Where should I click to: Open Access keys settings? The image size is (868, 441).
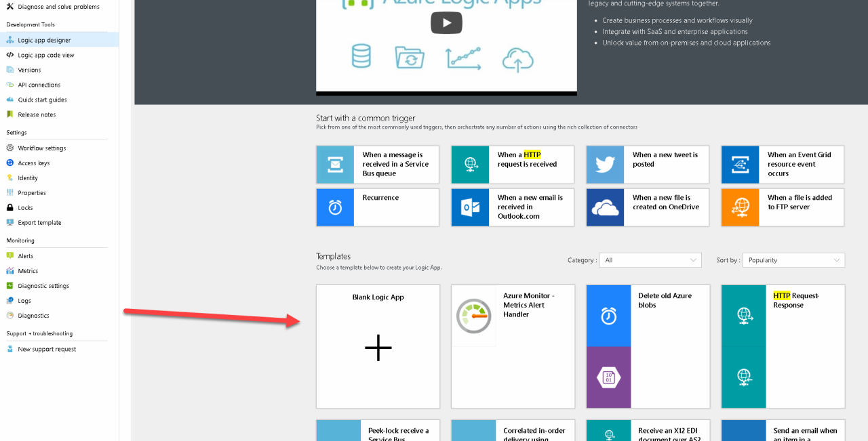[x=34, y=163]
